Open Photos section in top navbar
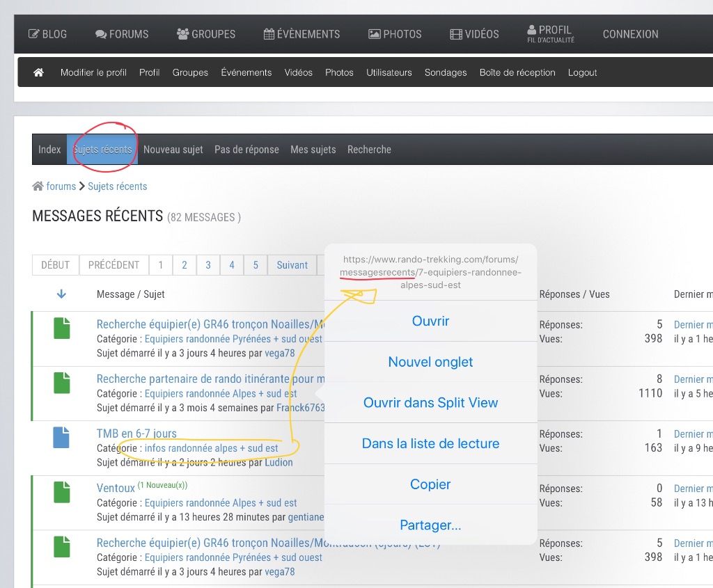713x588 pixels. tap(395, 34)
